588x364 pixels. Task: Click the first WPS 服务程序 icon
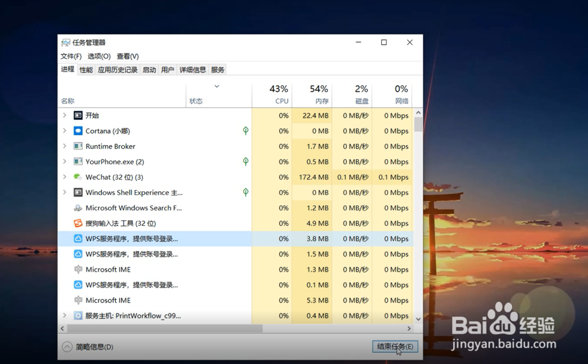(x=77, y=239)
